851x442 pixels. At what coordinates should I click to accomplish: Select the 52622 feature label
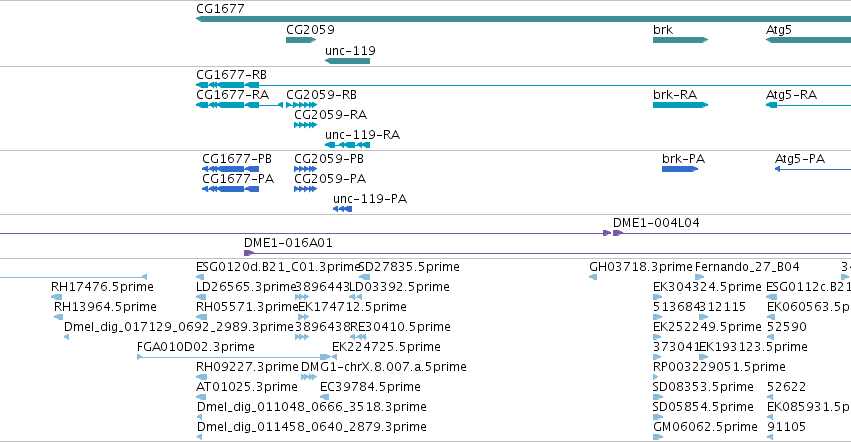pyautogui.click(x=786, y=387)
